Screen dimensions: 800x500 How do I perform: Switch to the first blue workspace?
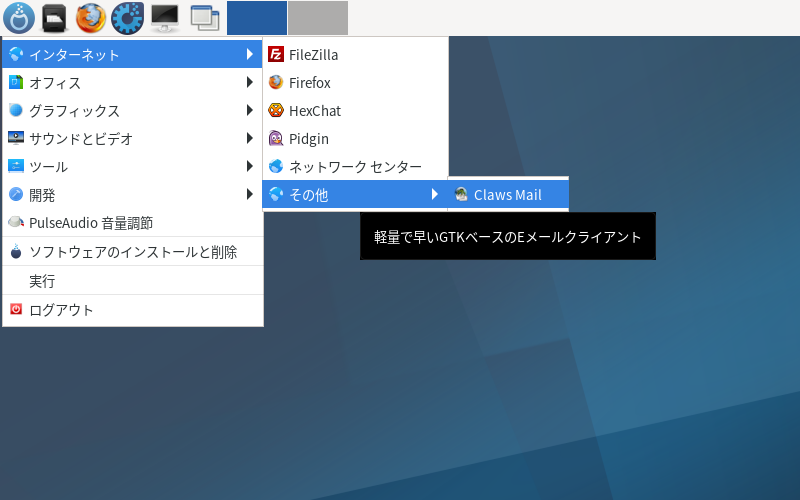pos(257,18)
